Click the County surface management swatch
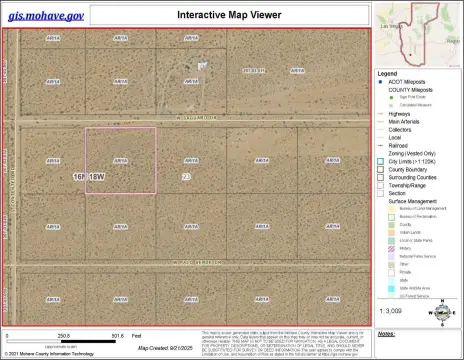 tap(391, 225)
